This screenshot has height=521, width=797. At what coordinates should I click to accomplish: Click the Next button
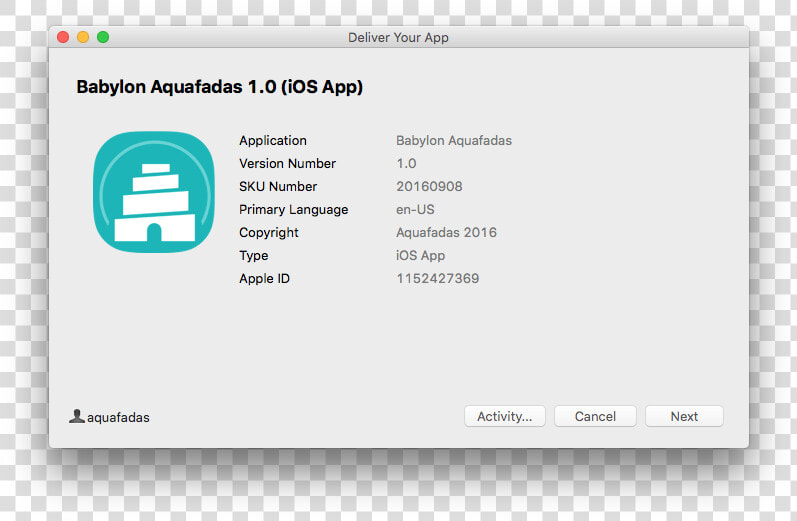(684, 416)
